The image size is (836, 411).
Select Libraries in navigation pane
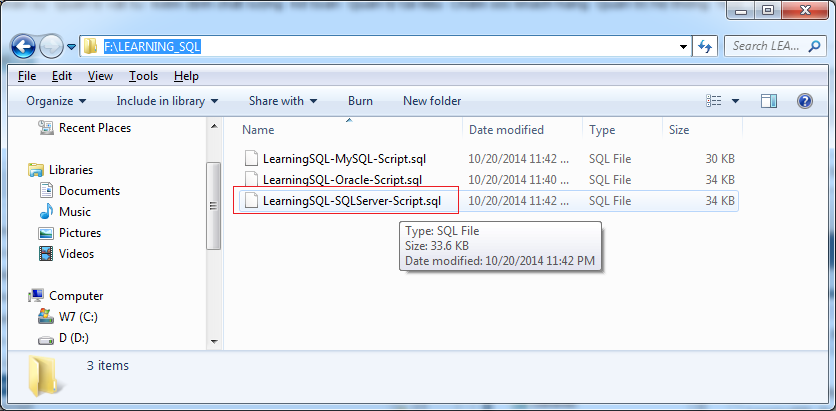pos(71,170)
